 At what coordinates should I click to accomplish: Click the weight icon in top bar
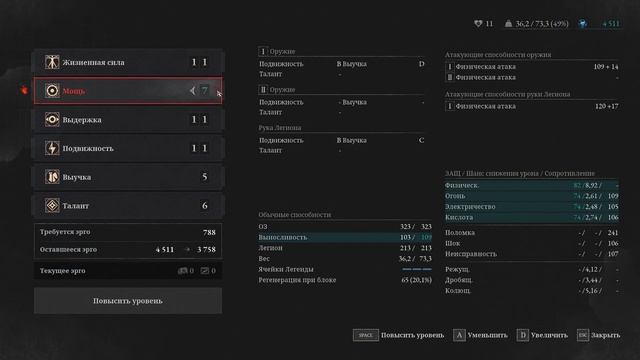pos(508,24)
